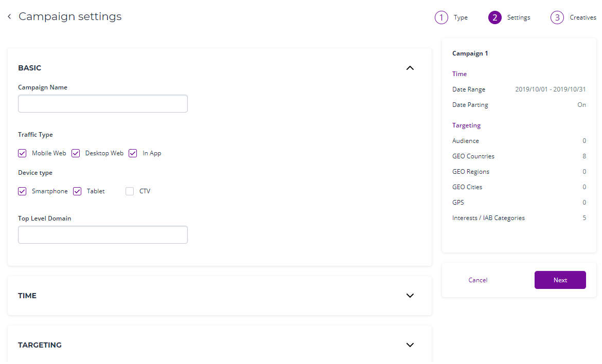Uncheck the In App traffic option
This screenshot has width=602, height=364.
coord(133,153)
